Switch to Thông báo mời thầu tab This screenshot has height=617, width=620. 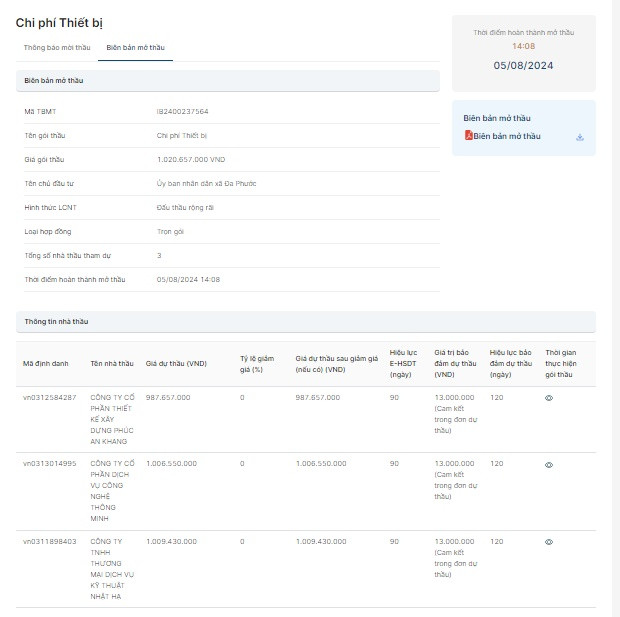coord(57,48)
